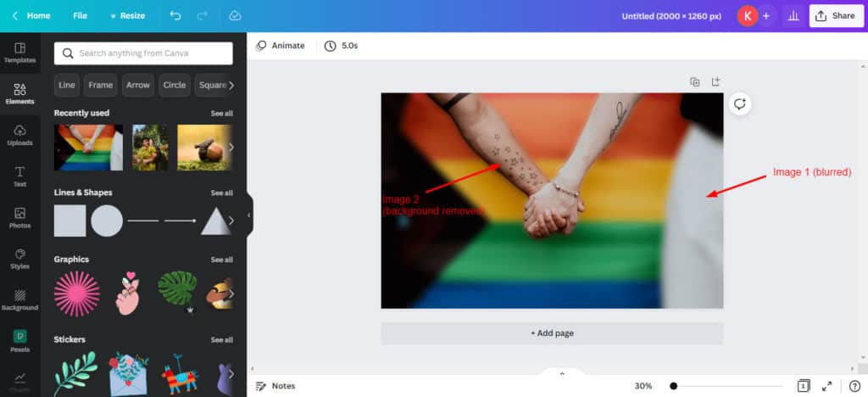
Task: Click the plus icon to add collaborators
Action: pyautogui.click(x=766, y=16)
